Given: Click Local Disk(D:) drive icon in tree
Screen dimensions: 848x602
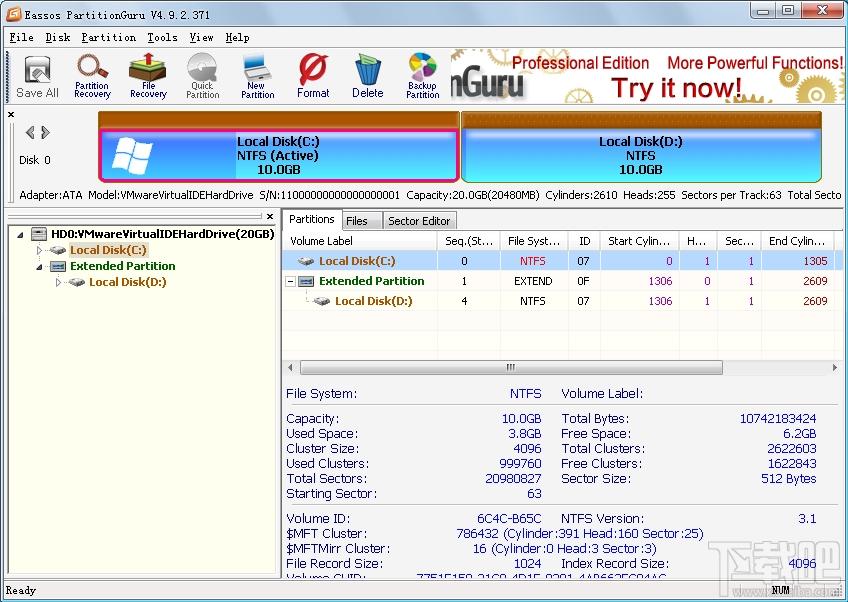Looking at the screenshot, I should click(x=76, y=282).
